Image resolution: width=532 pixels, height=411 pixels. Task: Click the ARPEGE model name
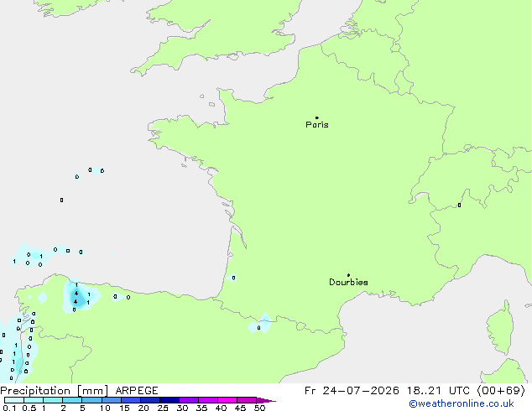(x=137, y=391)
